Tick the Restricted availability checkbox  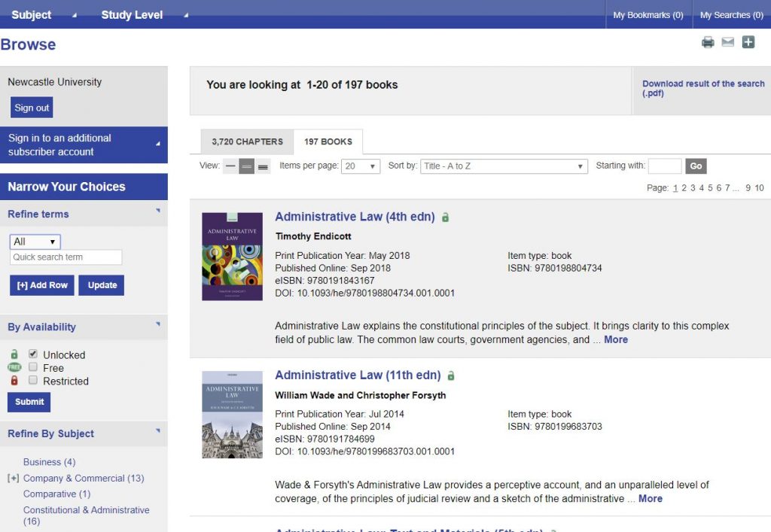[33, 380]
